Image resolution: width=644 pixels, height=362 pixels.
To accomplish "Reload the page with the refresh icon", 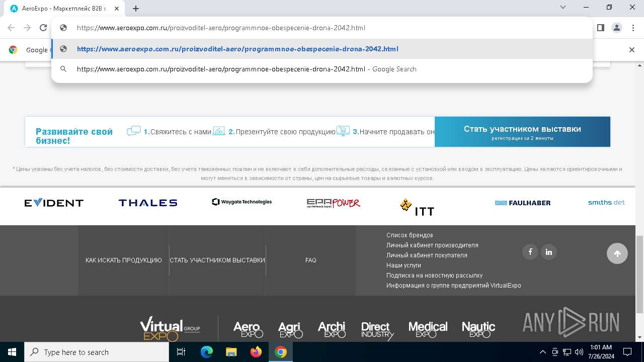I will pos(43,28).
